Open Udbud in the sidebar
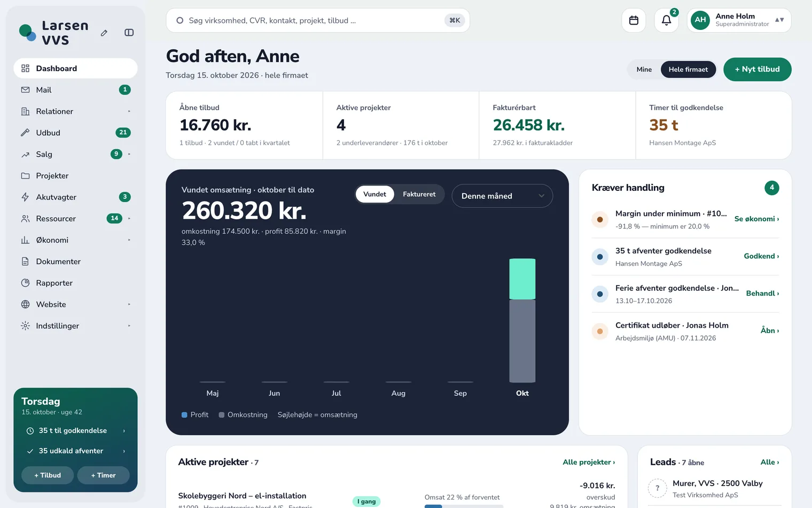Image resolution: width=812 pixels, height=508 pixels. [75, 133]
